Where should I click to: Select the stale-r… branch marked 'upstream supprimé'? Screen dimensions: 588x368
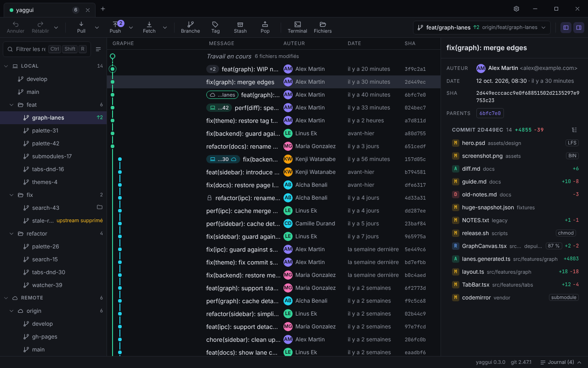(53, 220)
